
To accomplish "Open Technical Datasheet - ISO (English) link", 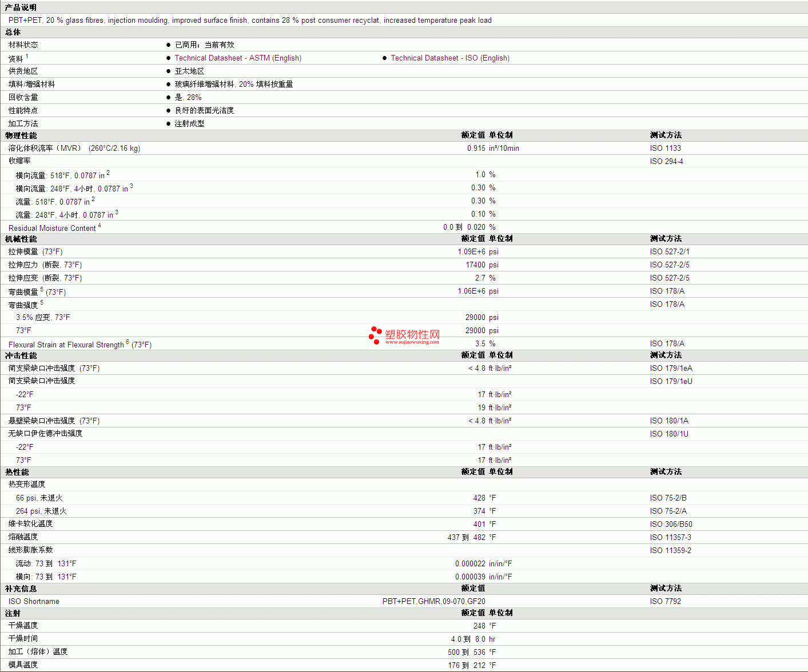I will (x=450, y=58).
